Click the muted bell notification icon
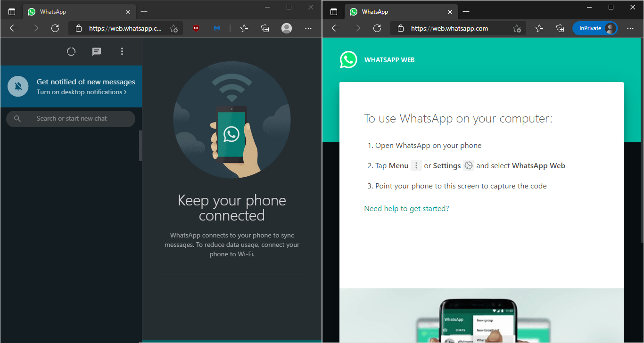 (x=18, y=86)
